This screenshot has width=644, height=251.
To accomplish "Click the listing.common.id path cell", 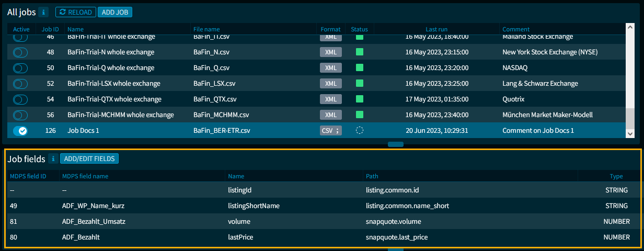I will [x=391, y=190].
